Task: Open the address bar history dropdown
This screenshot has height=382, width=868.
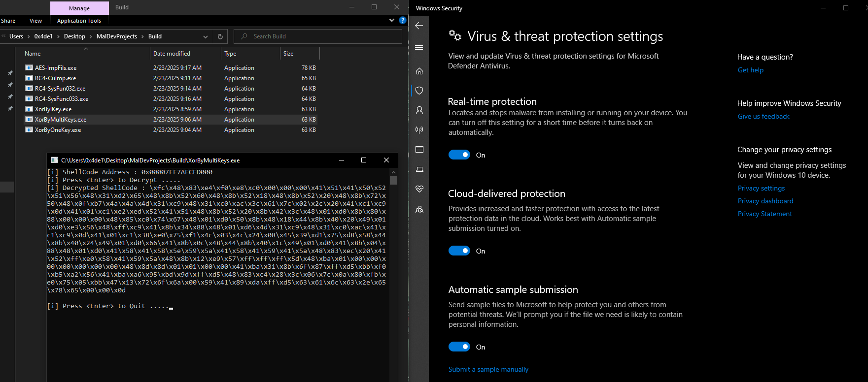Action: click(206, 36)
